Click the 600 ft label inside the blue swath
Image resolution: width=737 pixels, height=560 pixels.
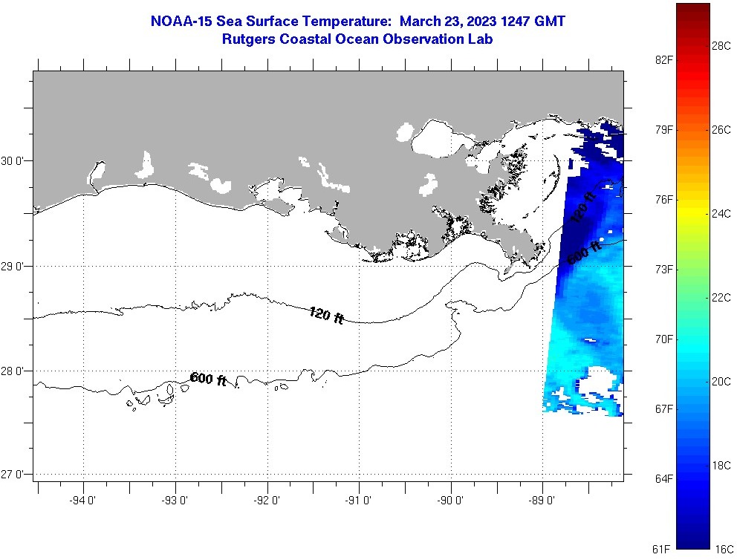click(584, 253)
